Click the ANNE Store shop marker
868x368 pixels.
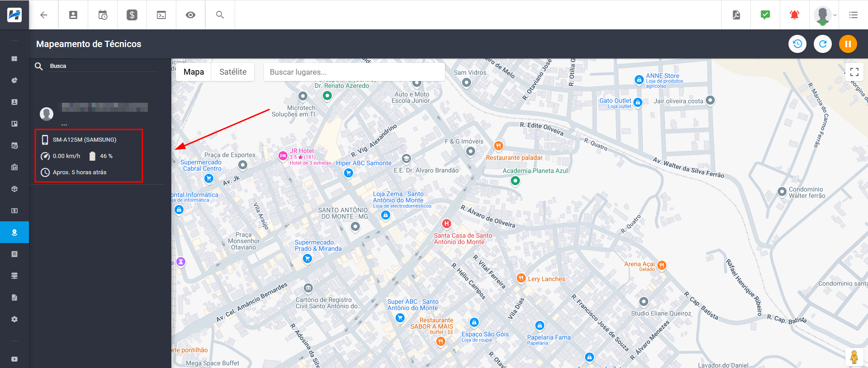(639, 80)
